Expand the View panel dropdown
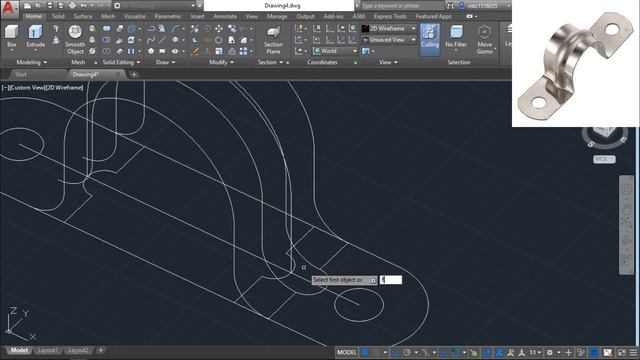Image resolution: width=640 pixels, height=360 pixels. 388,62
